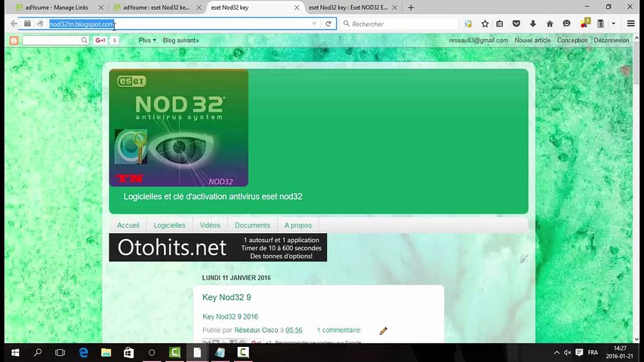The height and width of the screenshot is (362, 644).
Task: Click the Blogger bar search box
Action: coord(55,40)
